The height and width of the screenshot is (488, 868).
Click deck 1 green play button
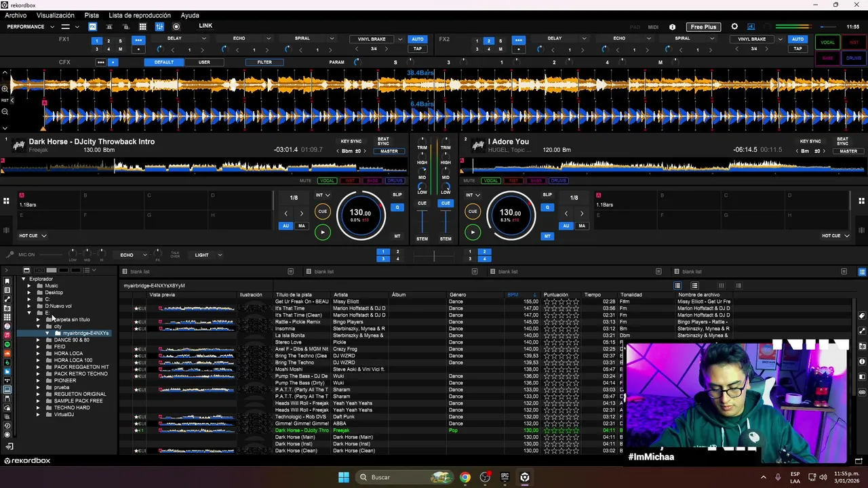323,232
